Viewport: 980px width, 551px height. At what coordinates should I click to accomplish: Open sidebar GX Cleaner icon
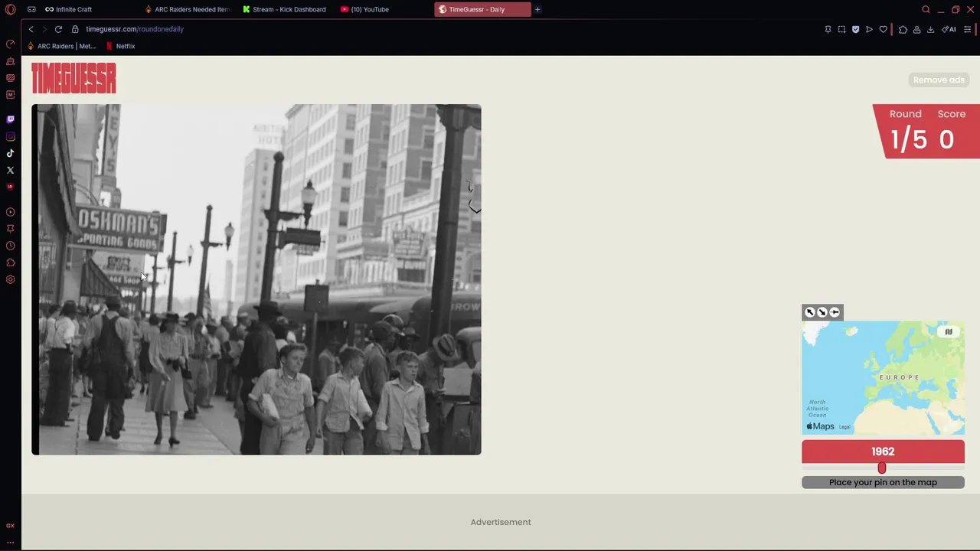pyautogui.click(x=10, y=60)
